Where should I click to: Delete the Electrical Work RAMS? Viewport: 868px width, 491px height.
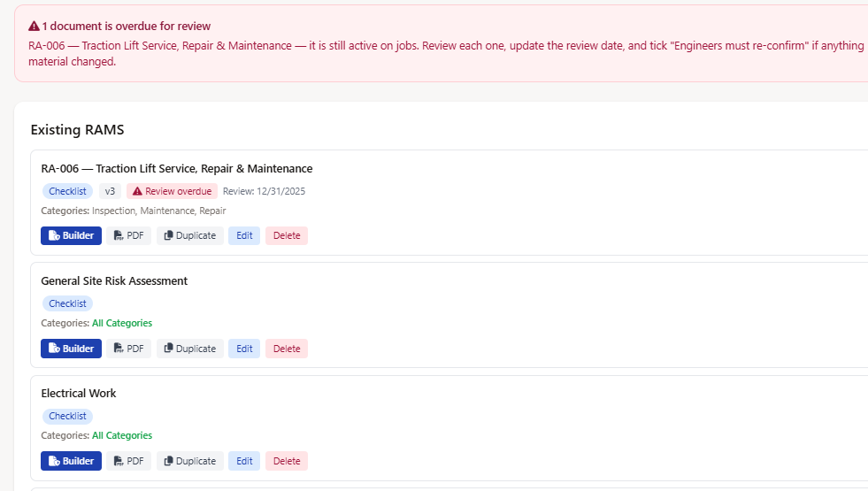point(287,461)
